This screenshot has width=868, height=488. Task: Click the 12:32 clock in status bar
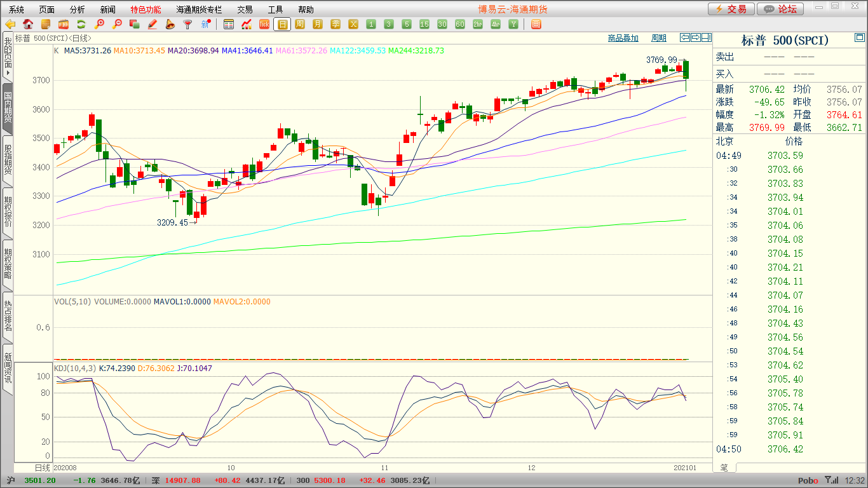click(855, 481)
